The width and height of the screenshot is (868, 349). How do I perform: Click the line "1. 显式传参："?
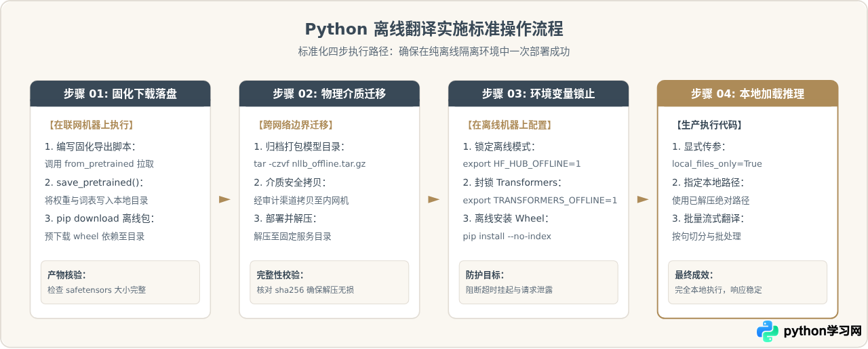(698, 146)
